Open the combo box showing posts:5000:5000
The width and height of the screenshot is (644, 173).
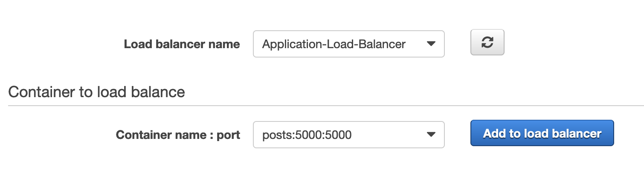[349, 135]
